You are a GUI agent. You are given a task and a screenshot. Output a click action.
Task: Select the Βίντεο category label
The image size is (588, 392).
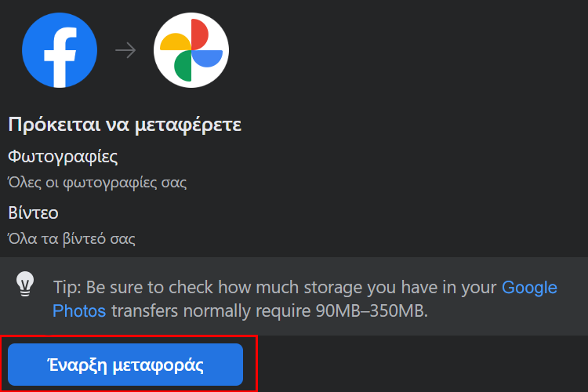click(33, 213)
